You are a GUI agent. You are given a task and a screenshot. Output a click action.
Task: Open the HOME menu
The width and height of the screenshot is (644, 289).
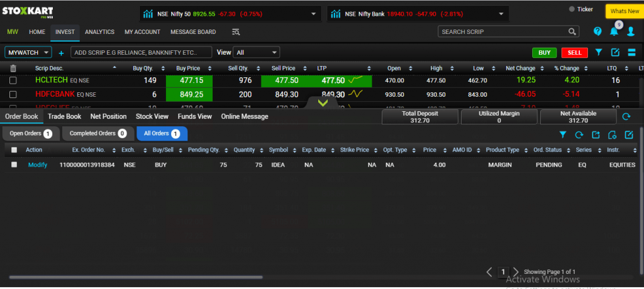(x=37, y=31)
